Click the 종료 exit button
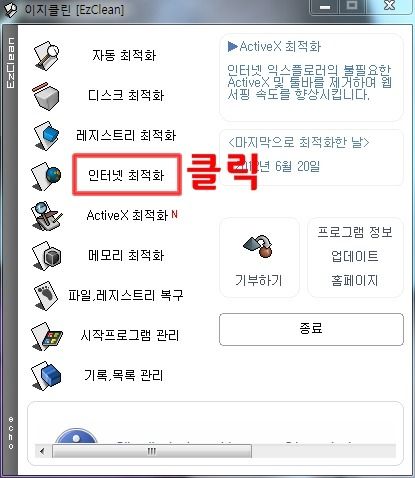The image size is (415, 478). (311, 329)
